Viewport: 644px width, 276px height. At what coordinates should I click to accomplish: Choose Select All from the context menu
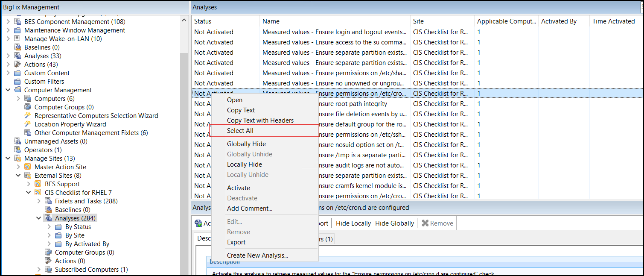(x=265, y=131)
